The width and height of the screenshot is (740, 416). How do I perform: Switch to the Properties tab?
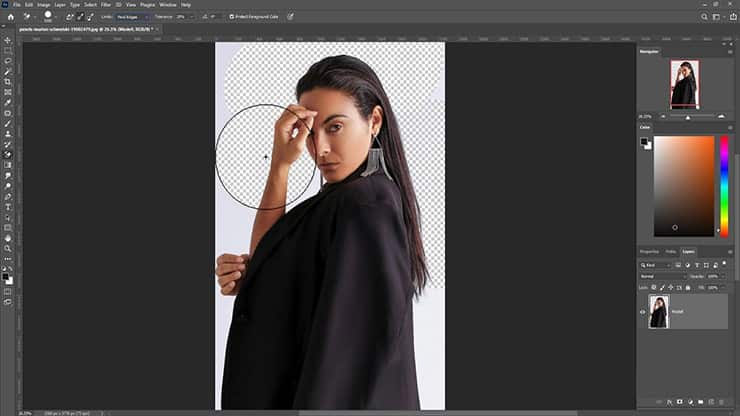(649, 251)
